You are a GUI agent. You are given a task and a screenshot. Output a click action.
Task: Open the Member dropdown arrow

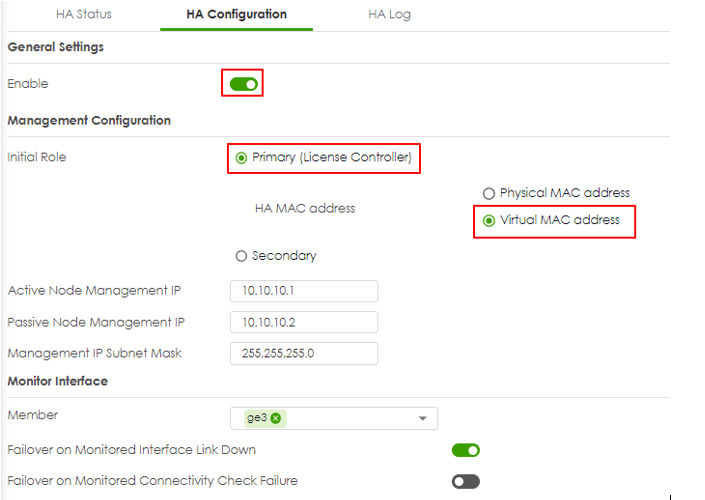point(422,418)
